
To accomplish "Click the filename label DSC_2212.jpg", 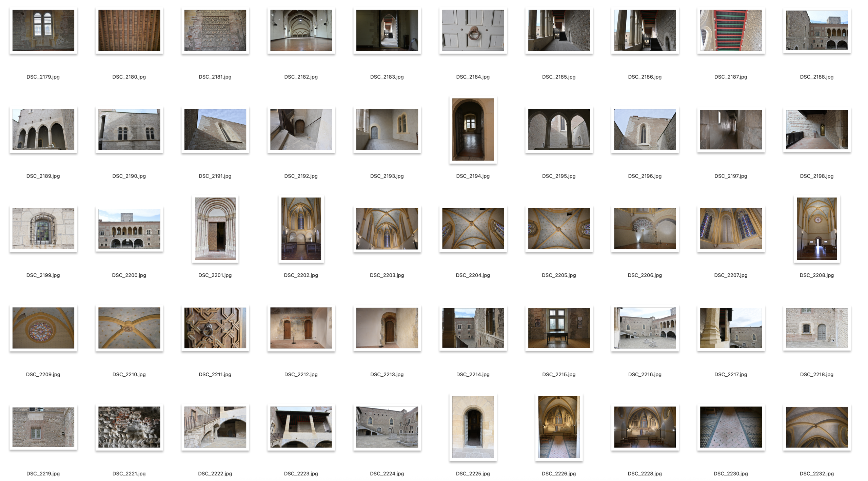I will [301, 375].
